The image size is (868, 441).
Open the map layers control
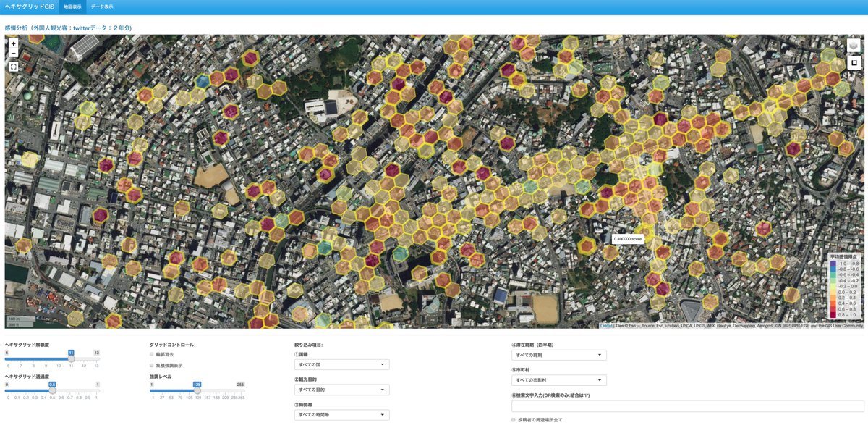coord(854,45)
